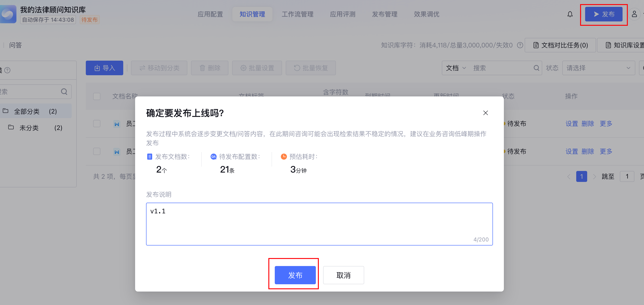
Task: Open the 发布管理 tab
Action: tap(384, 14)
